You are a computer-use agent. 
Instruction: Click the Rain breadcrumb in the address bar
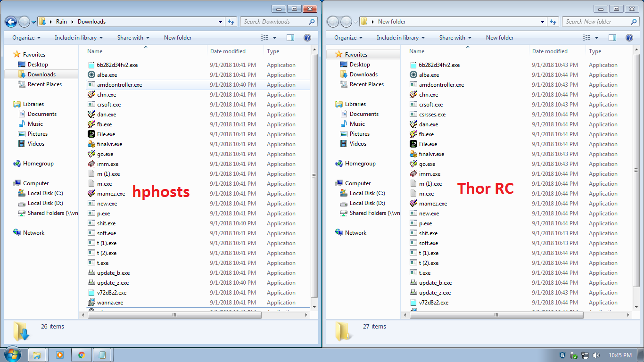pos(61,22)
